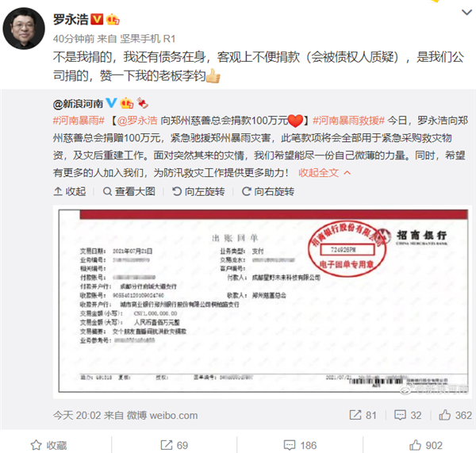Click the 罗永浩 username link
Image resolution: width=476 pixels, height=453 pixels.
[71, 19]
